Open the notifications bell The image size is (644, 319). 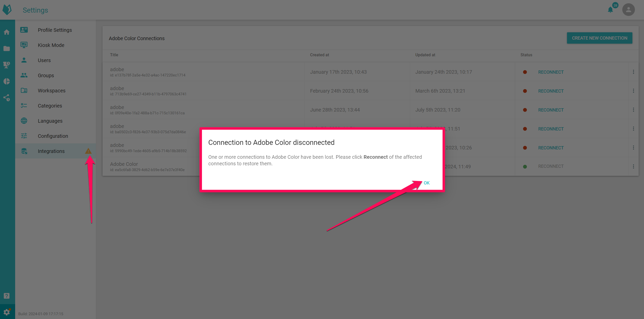click(x=610, y=10)
